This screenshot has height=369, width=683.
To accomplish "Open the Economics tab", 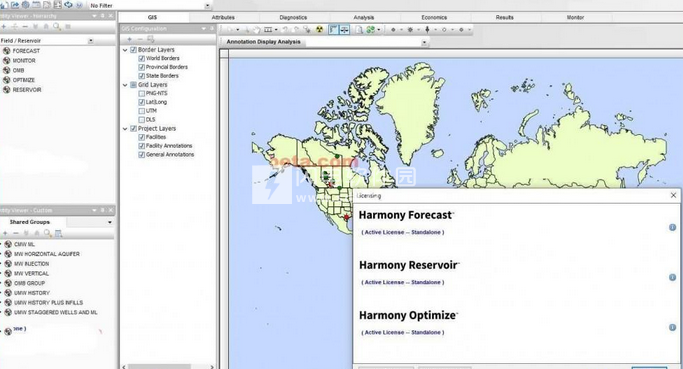I will (x=434, y=17).
